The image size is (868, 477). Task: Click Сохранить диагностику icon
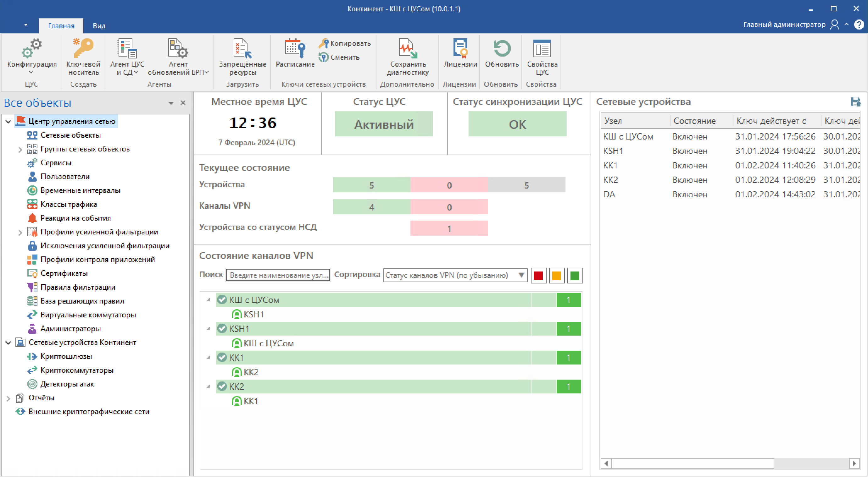408,49
